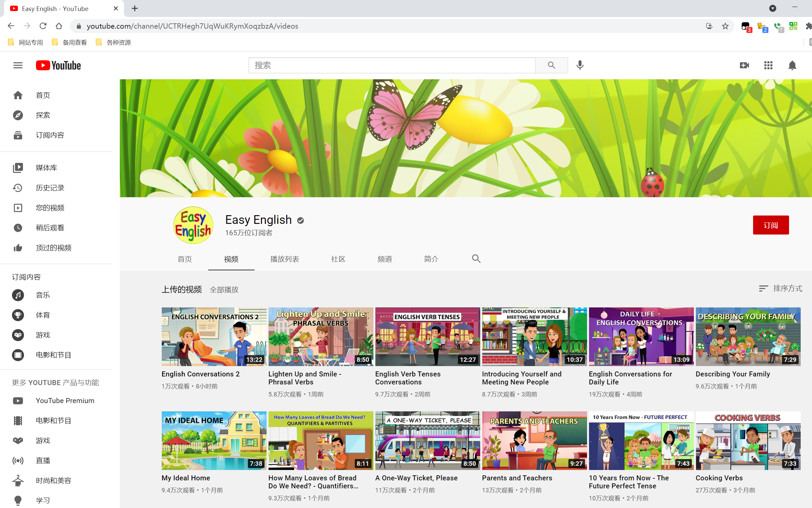This screenshot has width=812, height=508.
Task: Click in the YouTube 搜索 search field
Action: (392, 65)
